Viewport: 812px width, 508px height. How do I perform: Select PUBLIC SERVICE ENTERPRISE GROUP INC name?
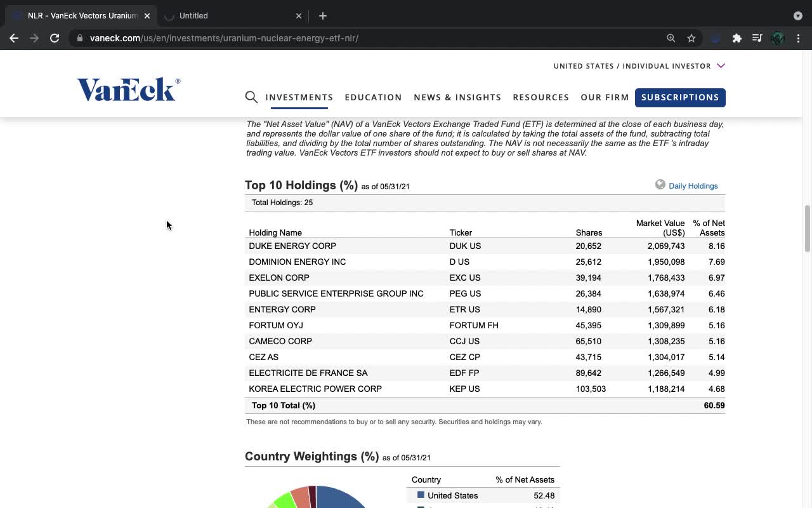coord(336,293)
